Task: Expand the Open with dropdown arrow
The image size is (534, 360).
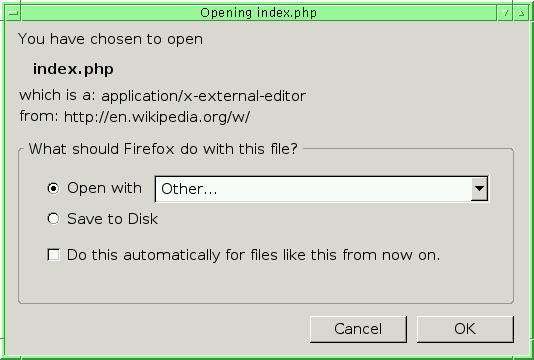Action: point(479,189)
